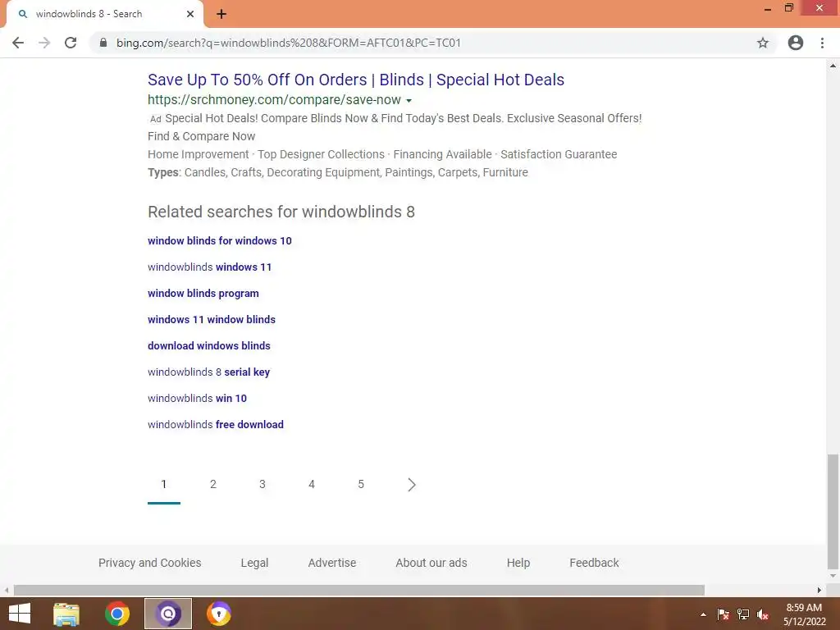Click the network status tray icon
This screenshot has width=840, height=630.
743,614
